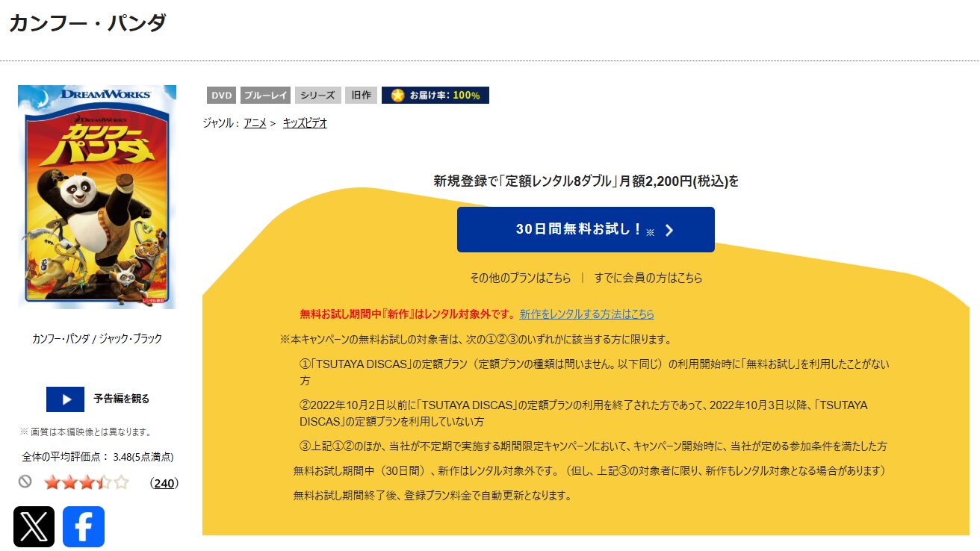Click the ※本キャンペーンの無料お試しの対象者 notice line

[477, 339]
